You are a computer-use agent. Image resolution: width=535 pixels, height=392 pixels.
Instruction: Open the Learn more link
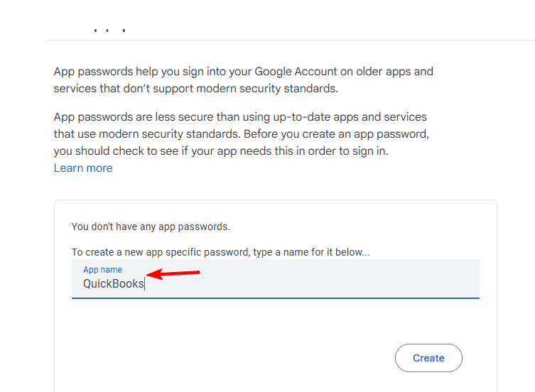83,168
